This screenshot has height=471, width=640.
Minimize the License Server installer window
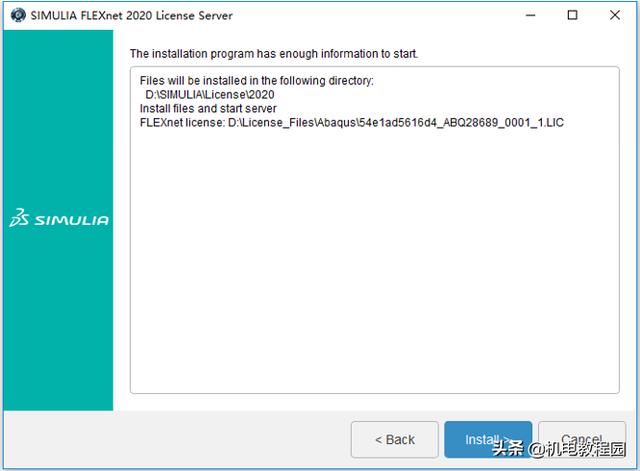530,15
